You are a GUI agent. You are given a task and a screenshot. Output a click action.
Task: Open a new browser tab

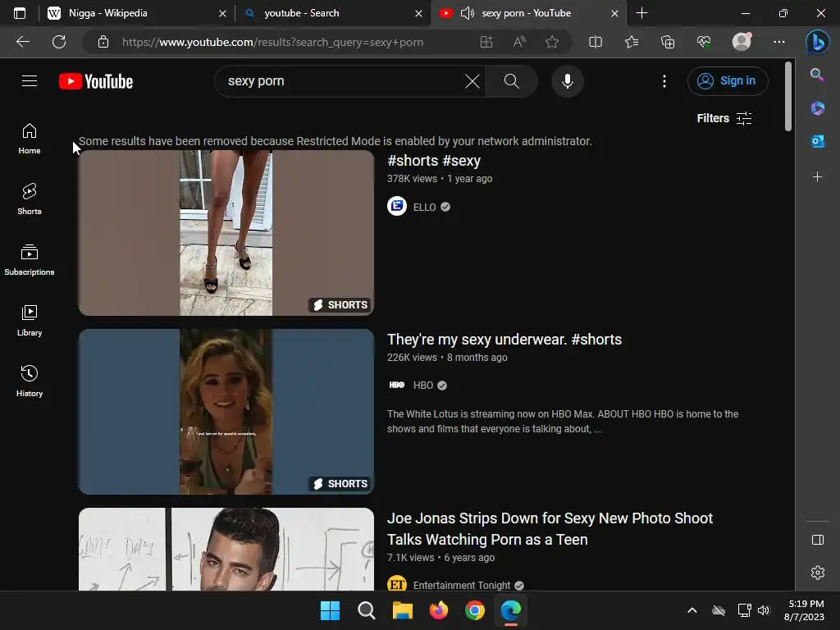pos(641,13)
